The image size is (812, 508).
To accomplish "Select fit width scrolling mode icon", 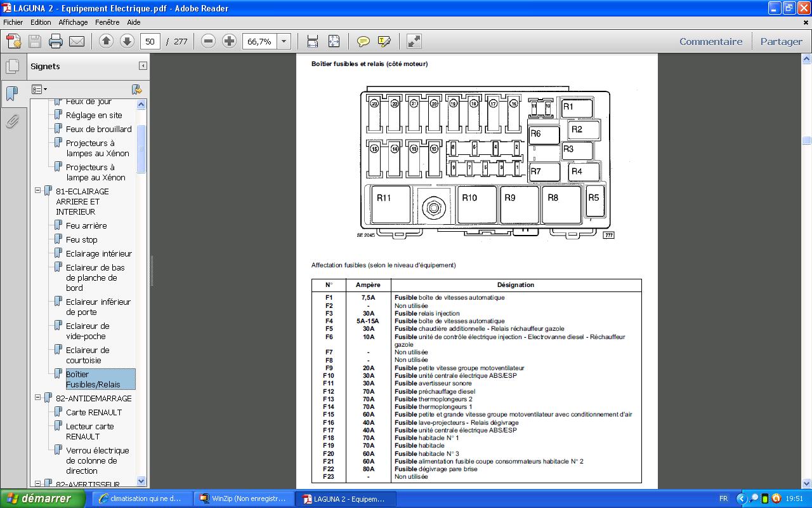I will pyautogui.click(x=313, y=41).
